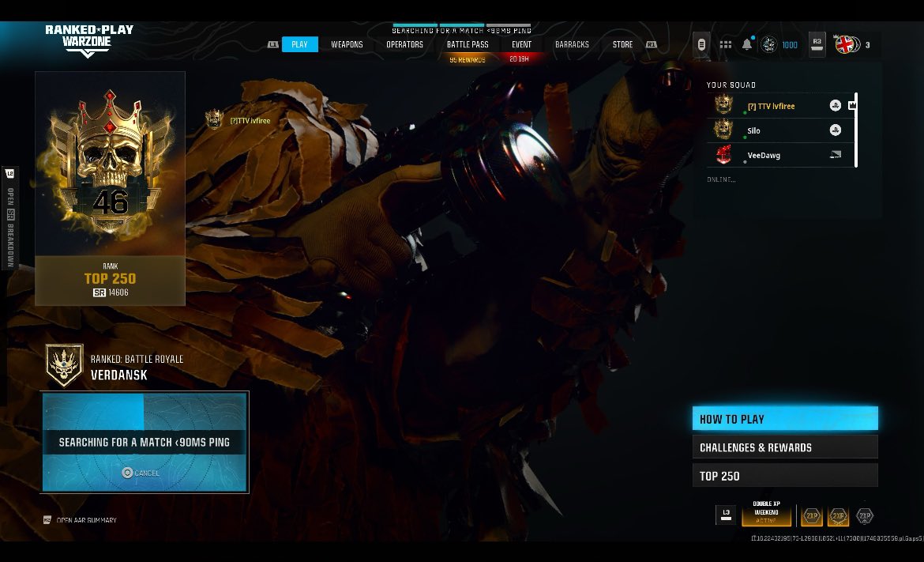Click the R1 bumper icon
924x562 pixels.
pyautogui.click(x=652, y=44)
